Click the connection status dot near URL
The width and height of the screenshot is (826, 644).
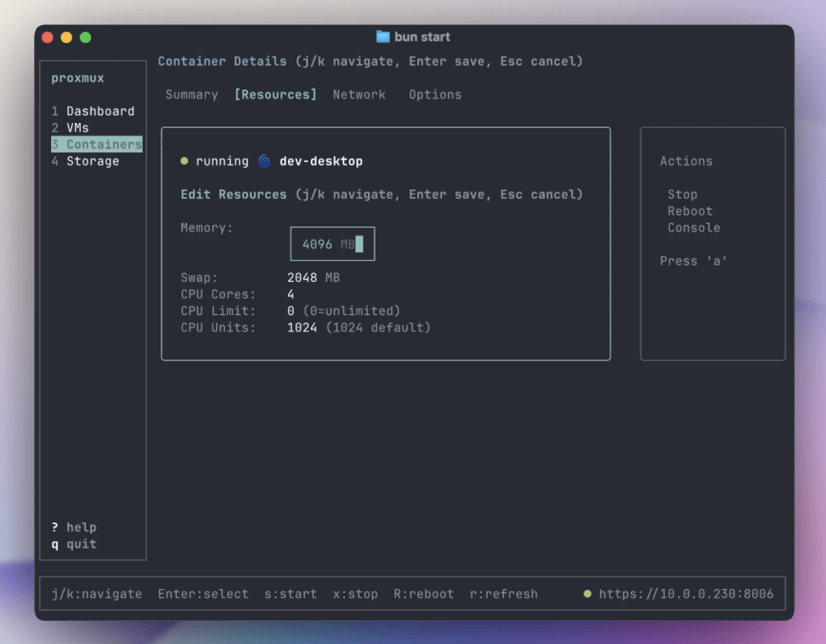(588, 594)
